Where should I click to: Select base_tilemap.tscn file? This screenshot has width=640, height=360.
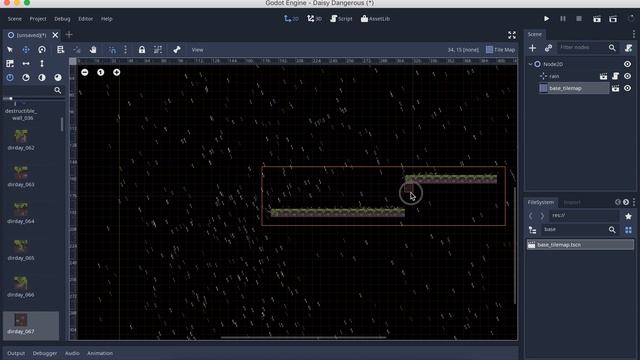pyautogui.click(x=580, y=245)
